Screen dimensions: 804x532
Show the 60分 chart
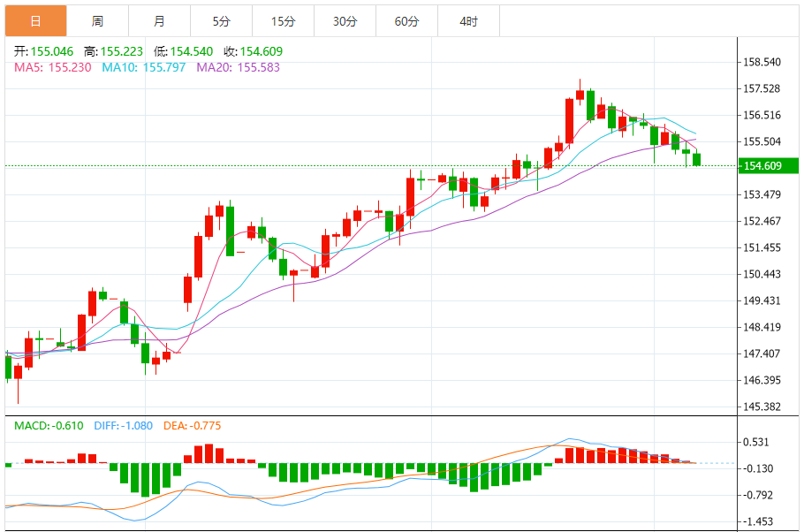coord(406,21)
